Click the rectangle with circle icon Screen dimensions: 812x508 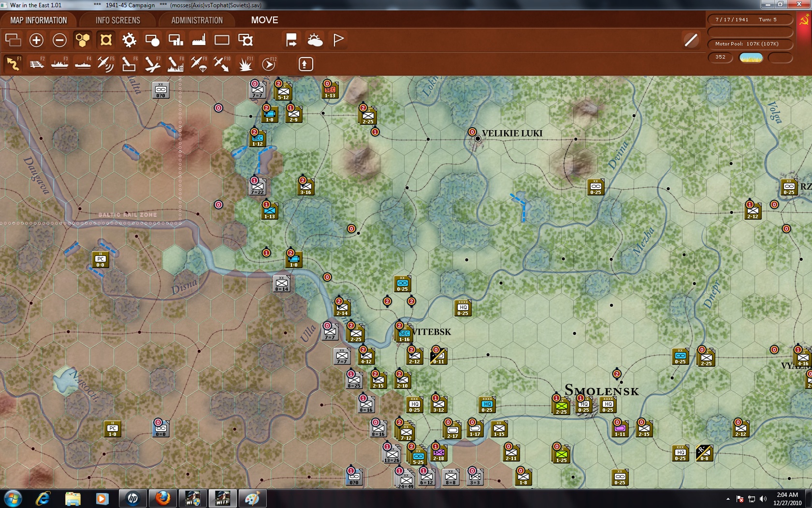(152, 40)
